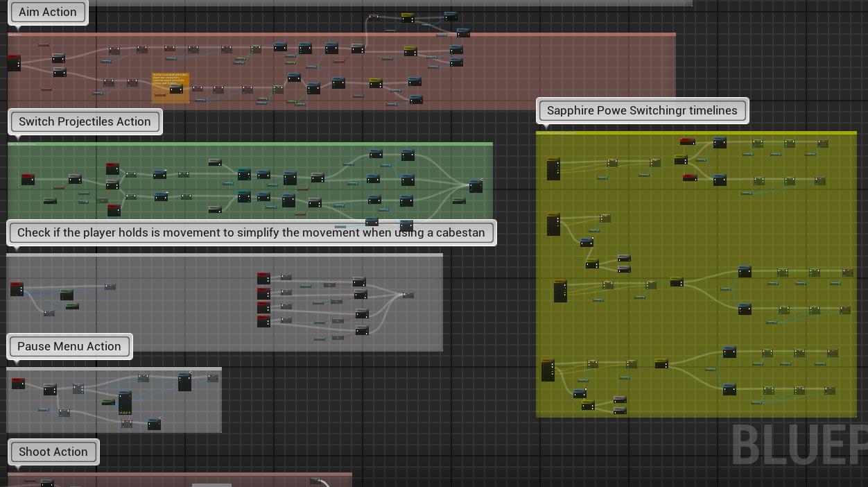Select the tallest node in the Pause Menu Action box
868x487 pixels.
(125, 403)
